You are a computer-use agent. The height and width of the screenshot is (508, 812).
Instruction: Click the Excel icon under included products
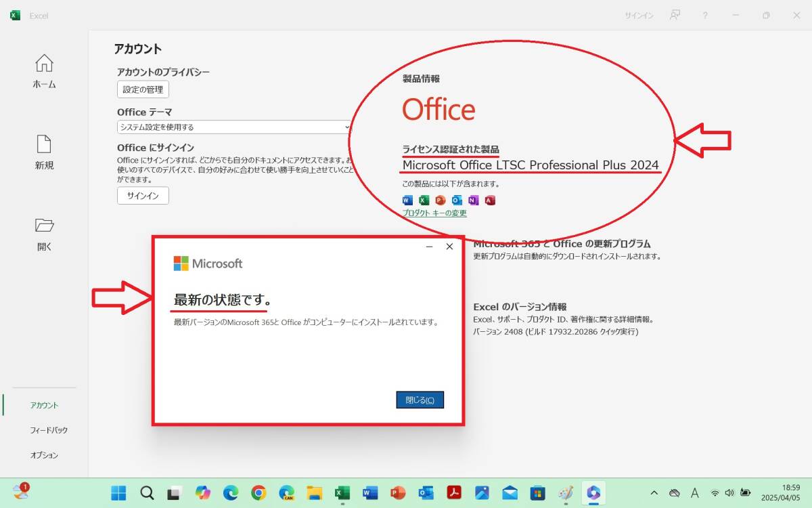click(x=424, y=200)
